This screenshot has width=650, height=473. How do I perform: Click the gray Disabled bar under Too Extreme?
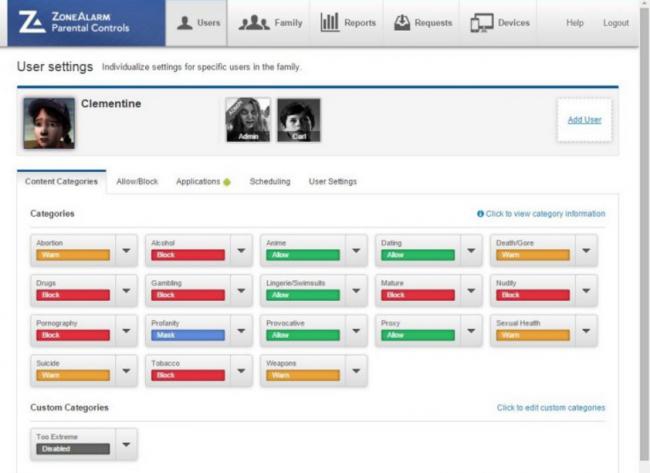tap(73, 449)
